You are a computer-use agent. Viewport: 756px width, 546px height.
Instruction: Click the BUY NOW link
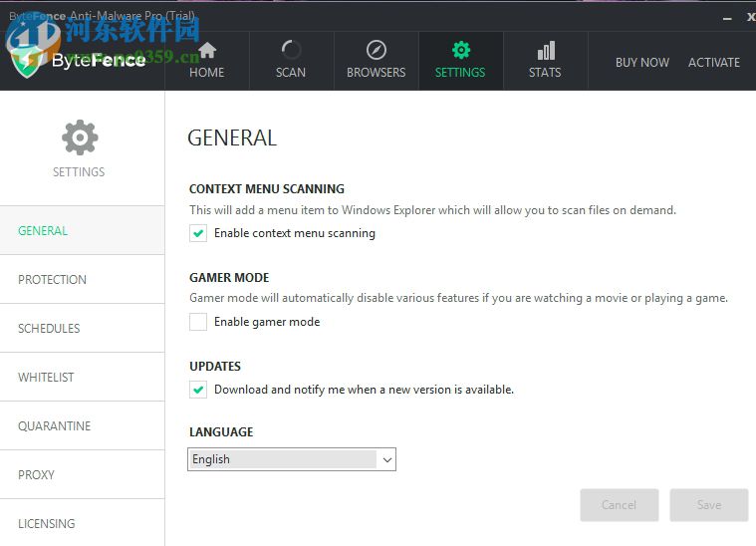coord(642,63)
